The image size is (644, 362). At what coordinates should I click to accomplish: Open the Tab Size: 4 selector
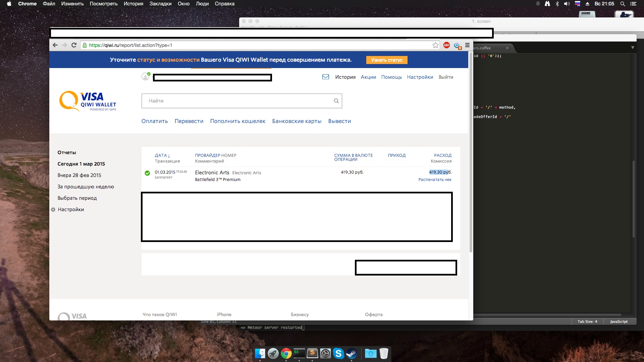pyautogui.click(x=587, y=321)
